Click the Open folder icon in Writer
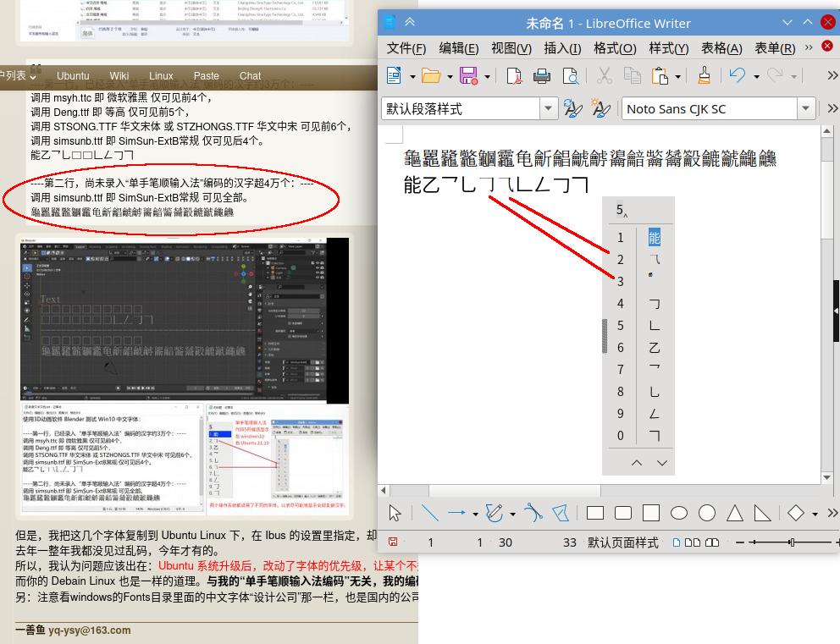Viewport: 840px width, 644px height. click(431, 75)
